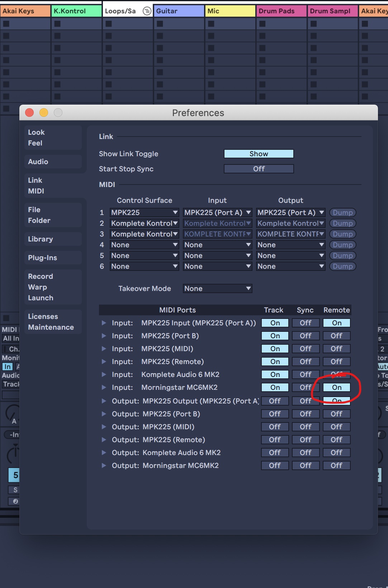This screenshot has height=588, width=388.
Task: Open the Look Feel preferences tab
Action: coord(53,138)
